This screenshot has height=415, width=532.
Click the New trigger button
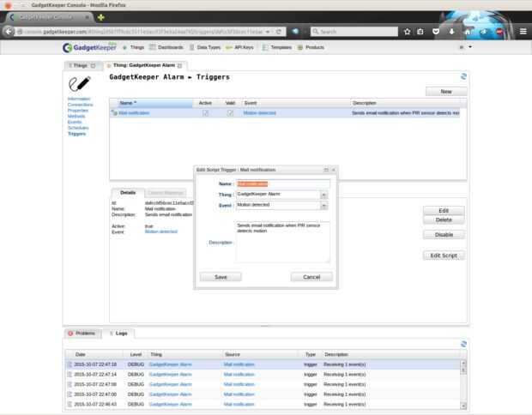[446, 92]
